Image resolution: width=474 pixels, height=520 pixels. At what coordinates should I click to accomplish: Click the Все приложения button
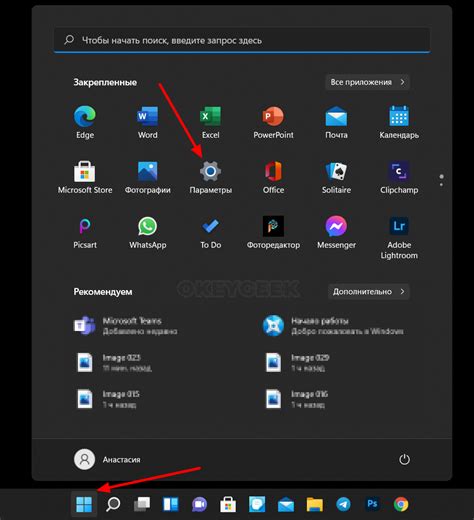tap(367, 82)
